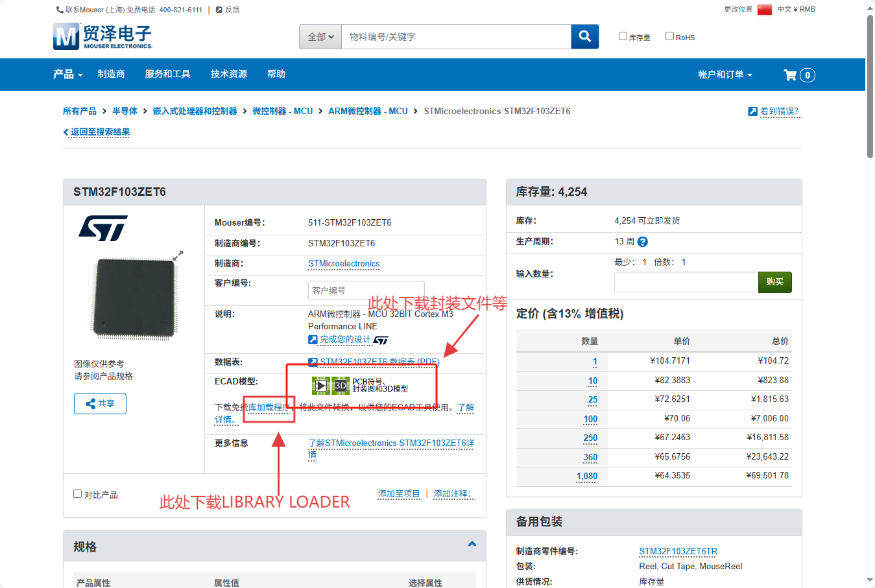
Task: Click the 所有产品 breadcrumb
Action: point(80,112)
